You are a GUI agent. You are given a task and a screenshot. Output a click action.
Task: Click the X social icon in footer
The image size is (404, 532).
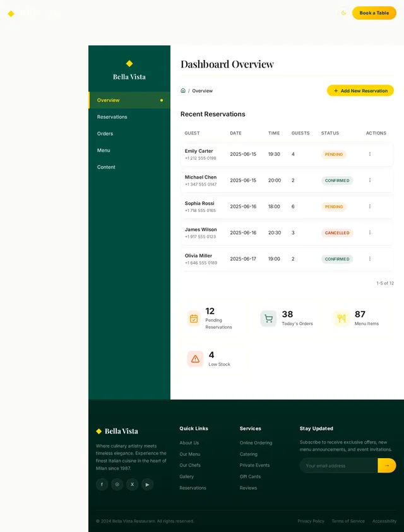[x=133, y=484]
